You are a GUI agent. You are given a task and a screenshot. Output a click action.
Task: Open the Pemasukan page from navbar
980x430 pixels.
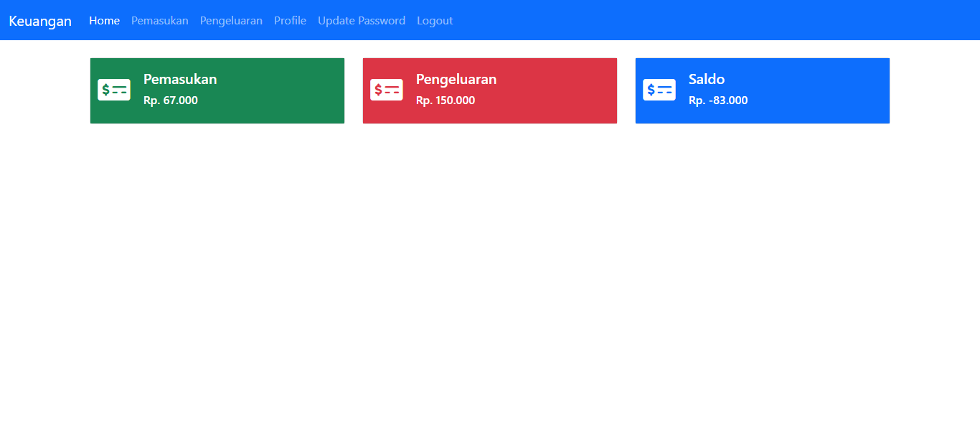click(159, 21)
